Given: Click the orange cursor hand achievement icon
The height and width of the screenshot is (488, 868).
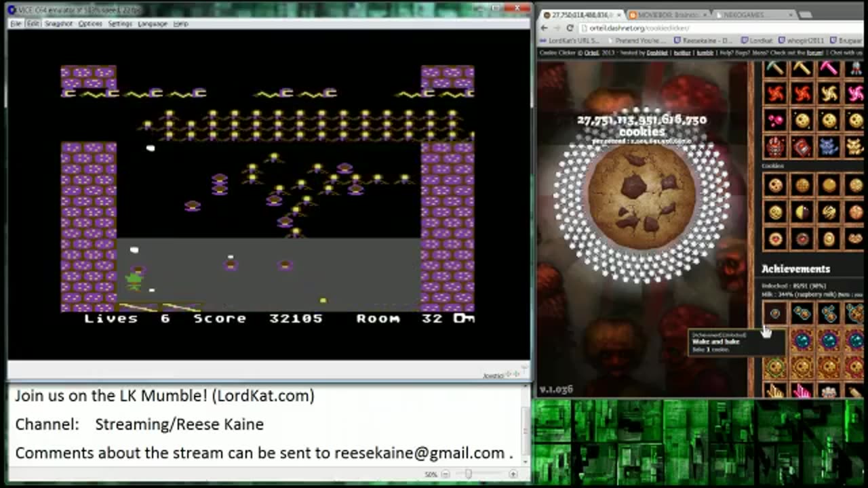Looking at the screenshot, I should (x=776, y=391).
